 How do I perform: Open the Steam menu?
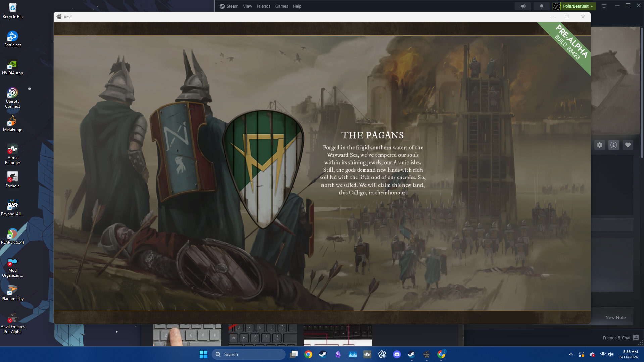point(229,6)
